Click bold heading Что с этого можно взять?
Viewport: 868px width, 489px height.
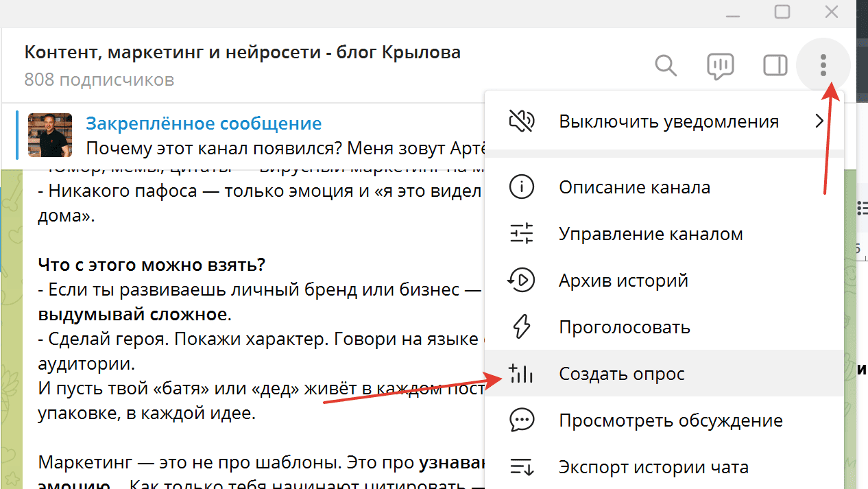pyautogui.click(x=152, y=265)
